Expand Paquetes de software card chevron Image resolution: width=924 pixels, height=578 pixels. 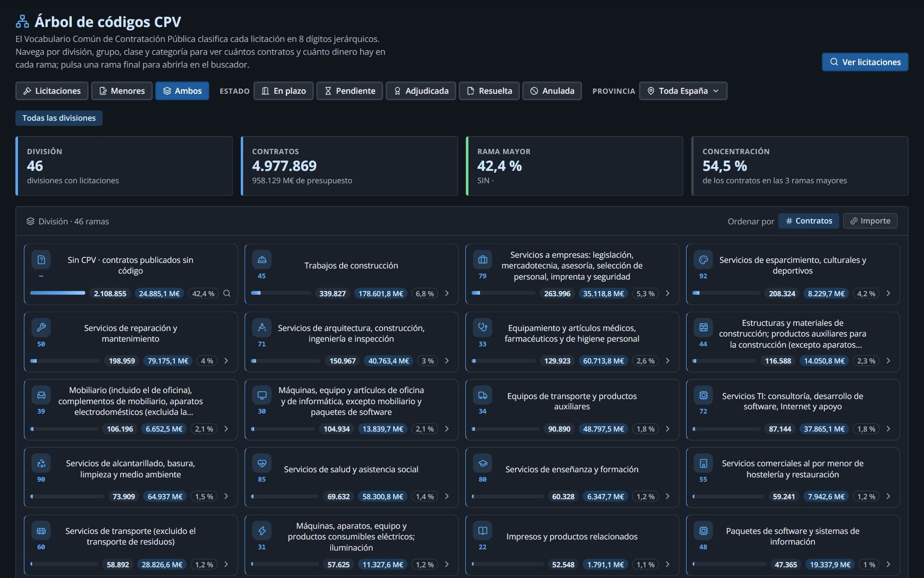click(x=888, y=564)
